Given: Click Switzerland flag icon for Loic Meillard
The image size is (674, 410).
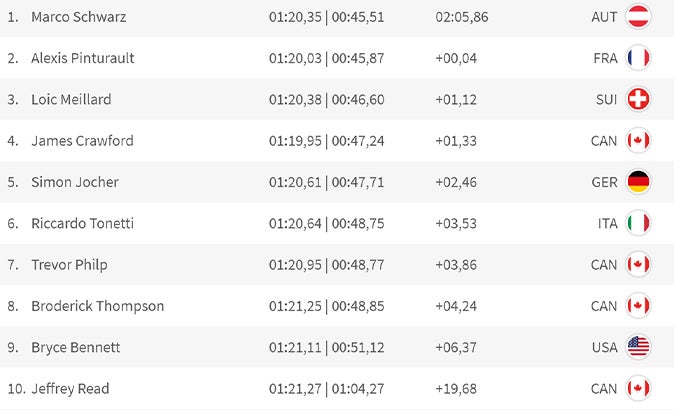Looking at the screenshot, I should click(637, 99).
